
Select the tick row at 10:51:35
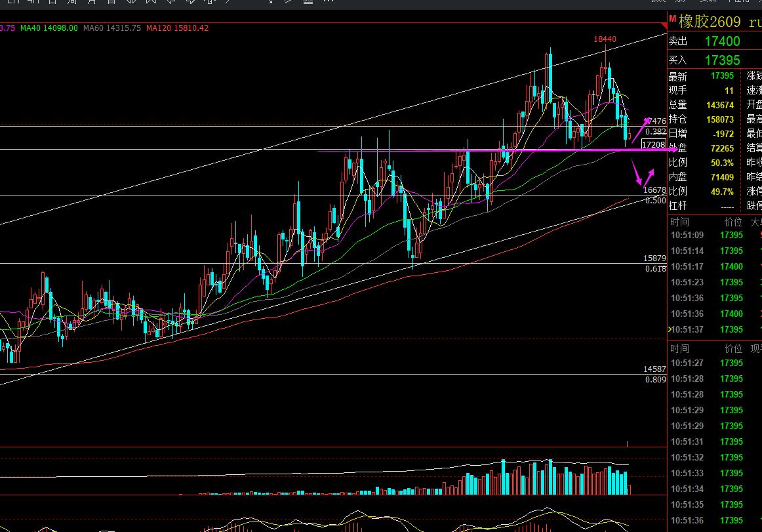(715, 504)
